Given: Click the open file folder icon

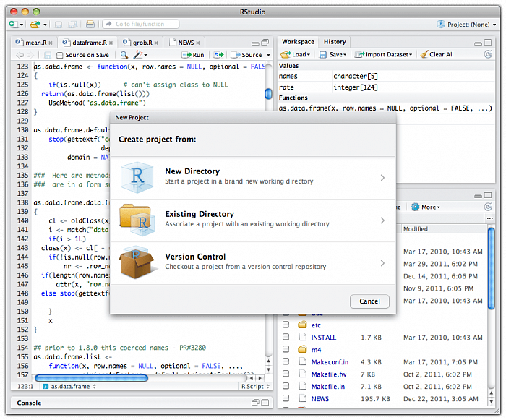Looking at the screenshot, I should click(x=35, y=25).
